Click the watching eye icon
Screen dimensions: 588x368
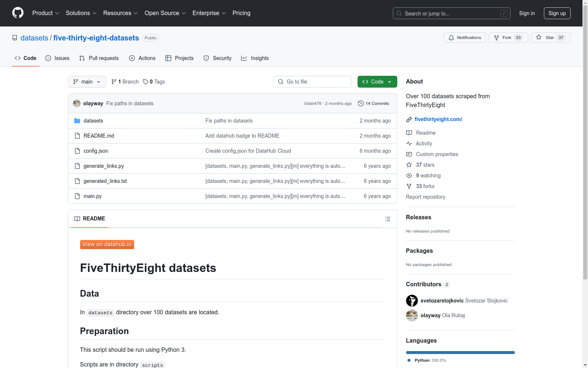click(409, 176)
